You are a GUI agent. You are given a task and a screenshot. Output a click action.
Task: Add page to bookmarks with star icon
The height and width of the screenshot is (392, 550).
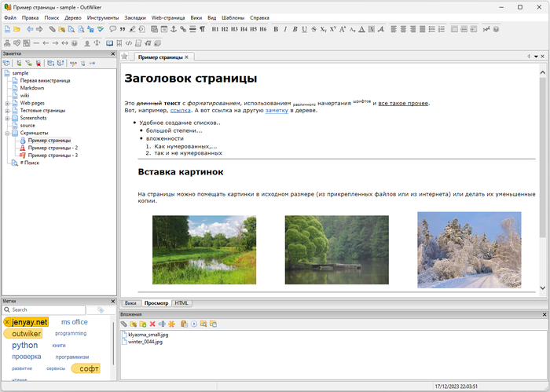tap(124, 57)
